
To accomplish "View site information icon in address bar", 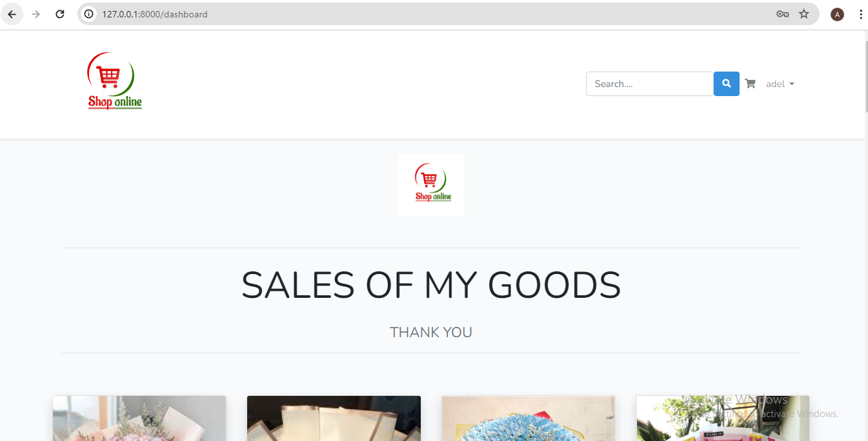I will tap(90, 14).
